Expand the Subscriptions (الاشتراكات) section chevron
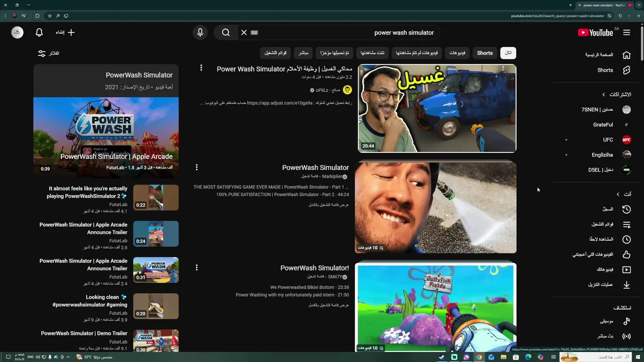 [x=604, y=95]
